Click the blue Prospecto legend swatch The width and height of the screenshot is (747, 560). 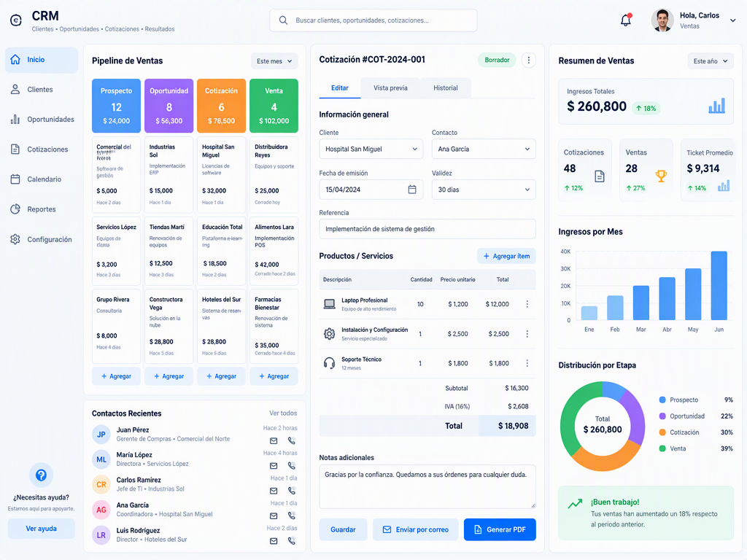(x=662, y=400)
